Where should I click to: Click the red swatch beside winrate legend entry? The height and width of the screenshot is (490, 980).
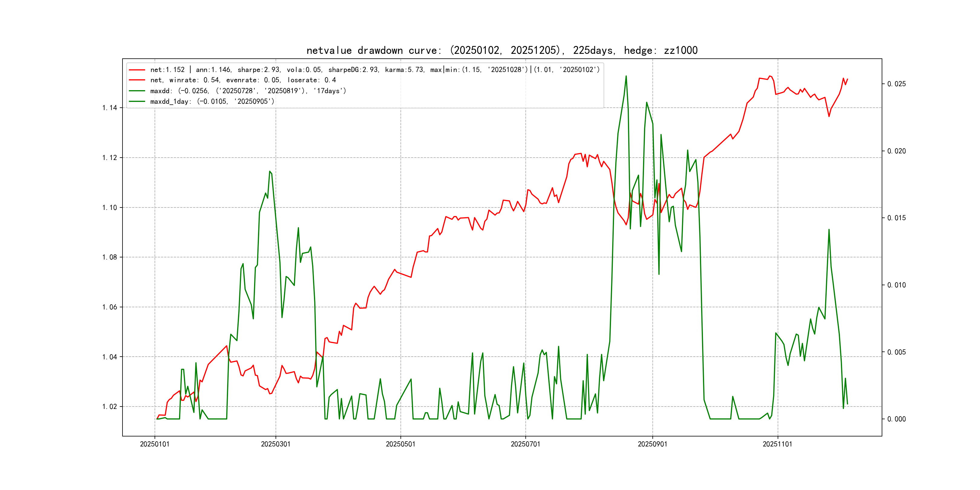click(137, 80)
